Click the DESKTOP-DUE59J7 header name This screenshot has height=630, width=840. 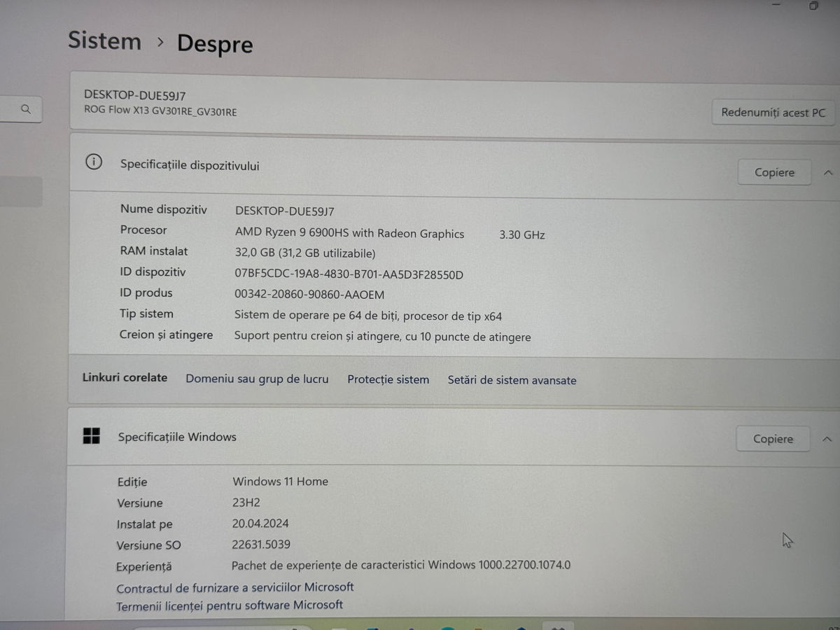134,94
